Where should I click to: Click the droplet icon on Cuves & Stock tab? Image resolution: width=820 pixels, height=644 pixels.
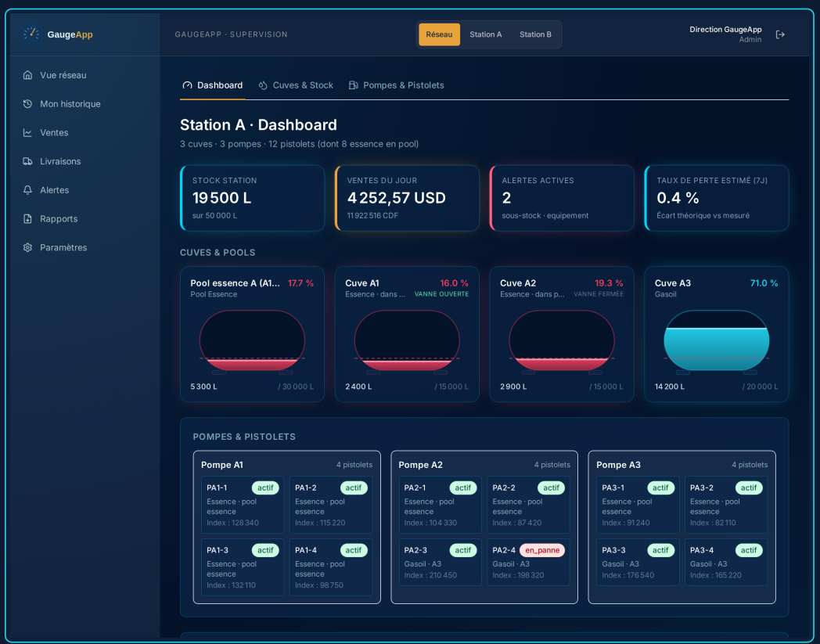click(x=263, y=85)
